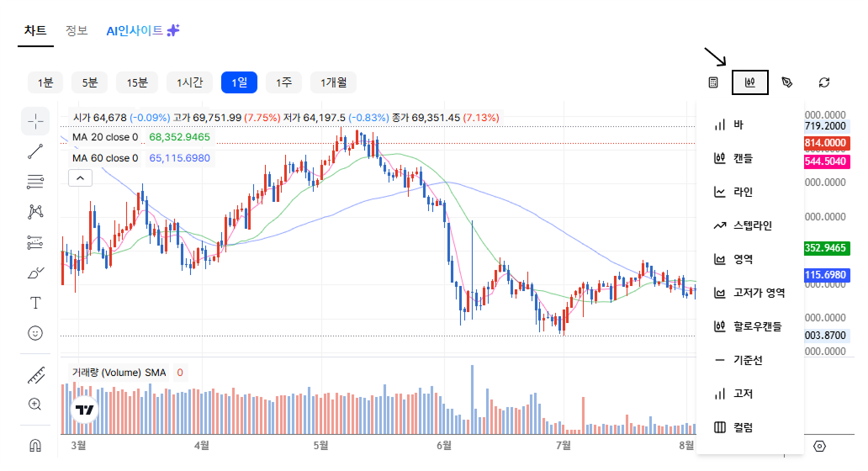
Task: Select the trend line drawing tool
Action: pos(35,151)
